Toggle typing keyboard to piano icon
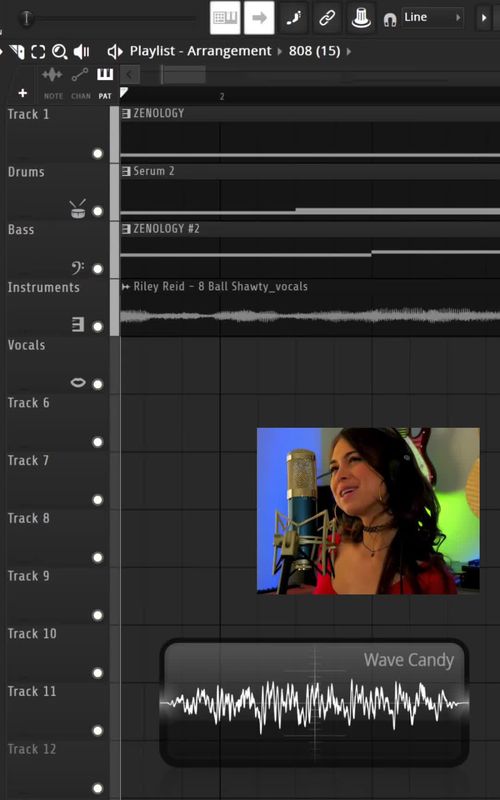500x800 pixels. pos(225,18)
